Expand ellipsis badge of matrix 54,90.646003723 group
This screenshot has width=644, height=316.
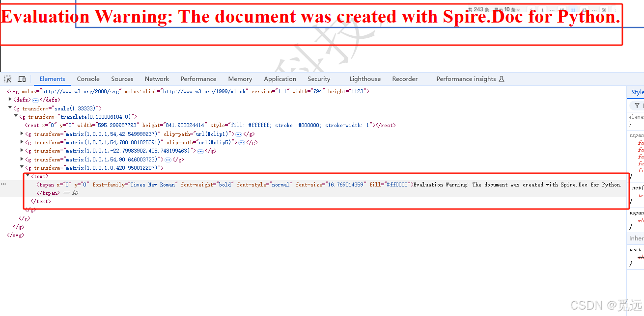click(x=168, y=159)
